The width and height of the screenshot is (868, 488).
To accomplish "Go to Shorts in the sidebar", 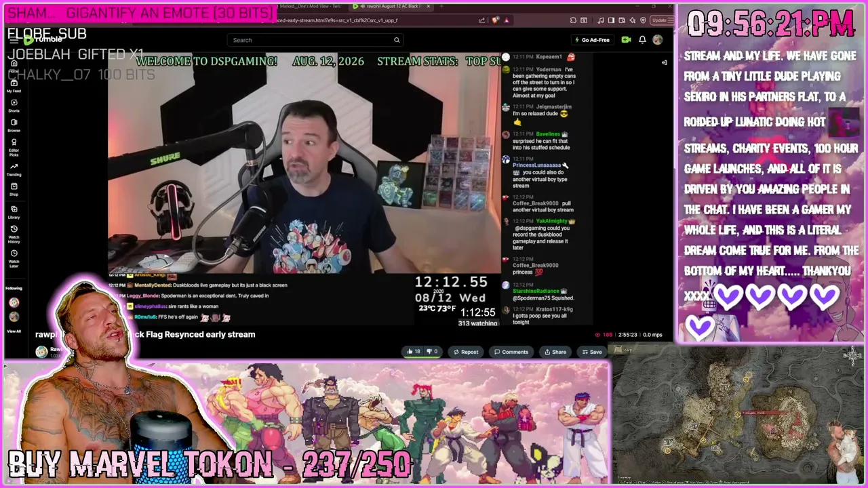I will (14, 106).
